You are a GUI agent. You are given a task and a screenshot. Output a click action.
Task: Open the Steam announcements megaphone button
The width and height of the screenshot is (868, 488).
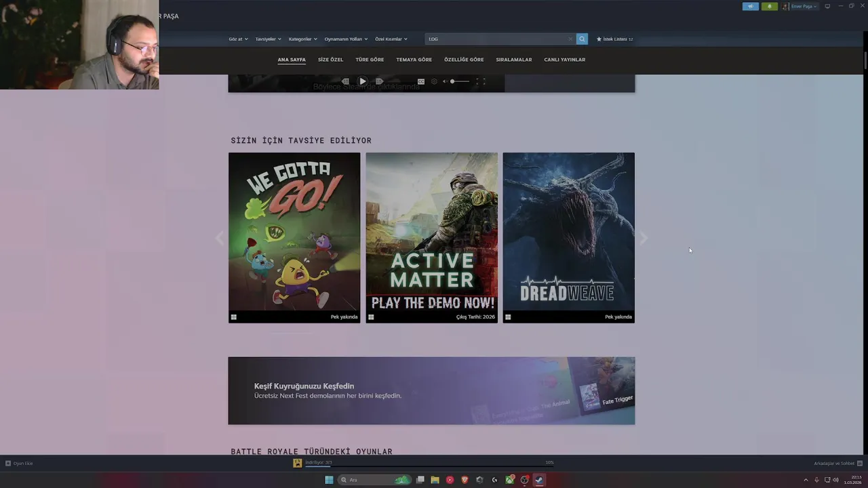(750, 6)
